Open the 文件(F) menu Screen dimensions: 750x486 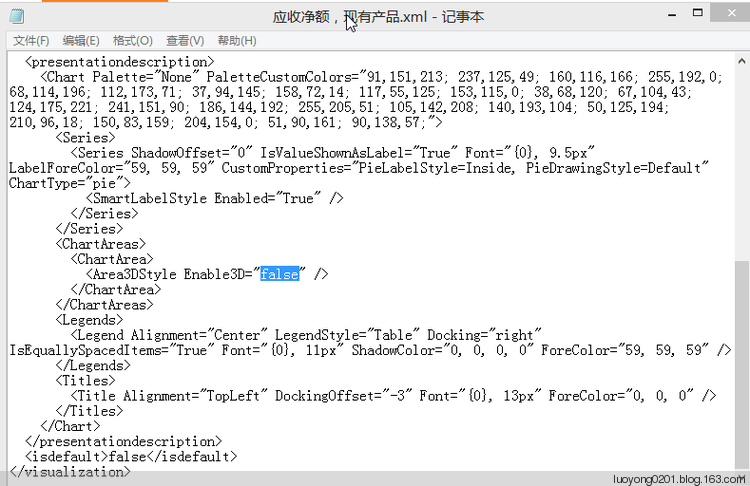[31, 41]
